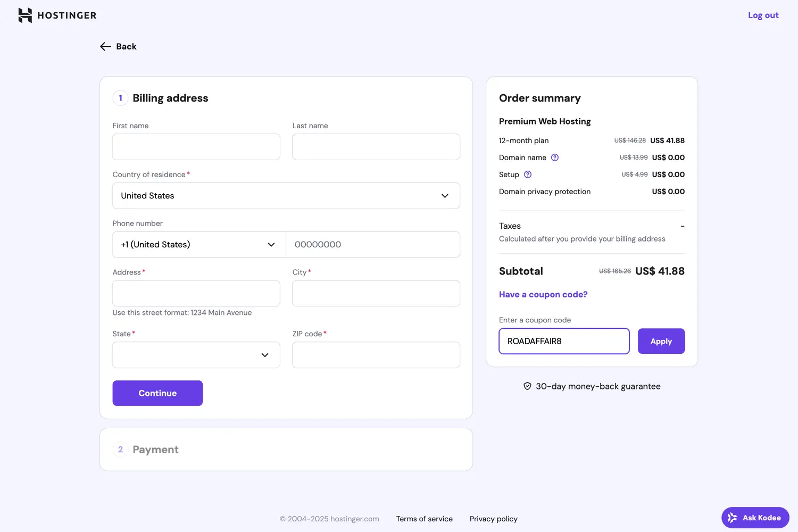
Task: Click the step 2 Payment badge
Action: click(120, 450)
